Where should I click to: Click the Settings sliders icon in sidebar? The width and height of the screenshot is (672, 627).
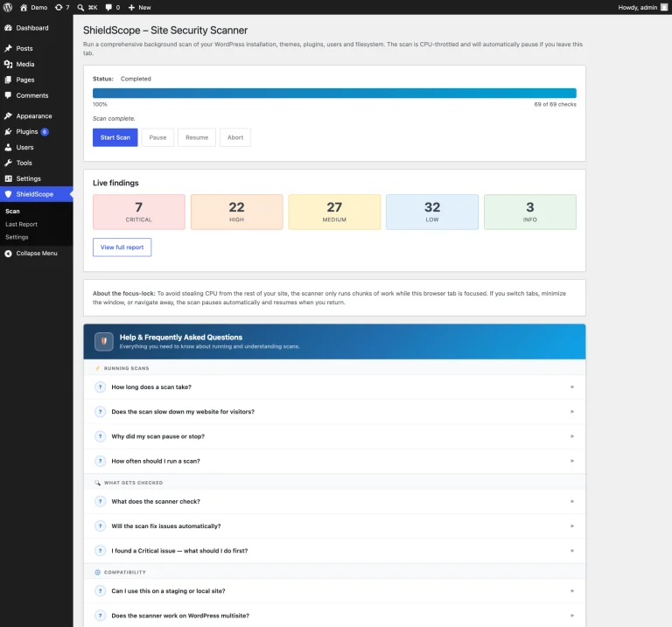pyautogui.click(x=8, y=178)
